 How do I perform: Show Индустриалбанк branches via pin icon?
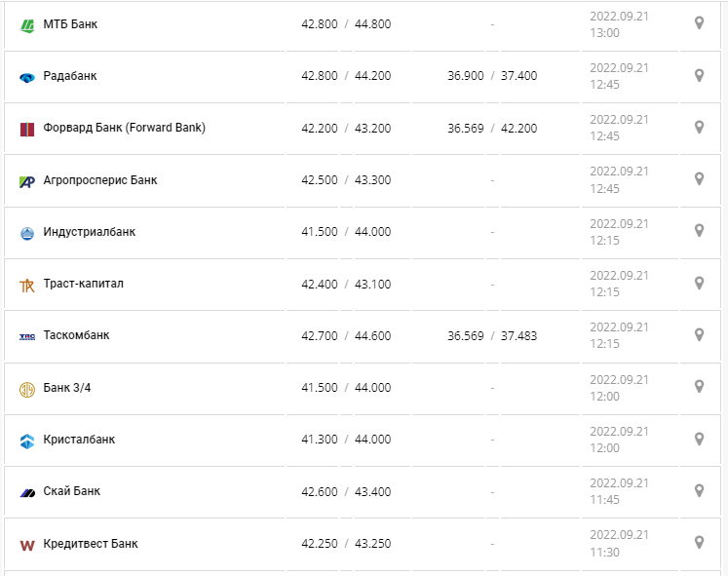pyautogui.click(x=699, y=231)
